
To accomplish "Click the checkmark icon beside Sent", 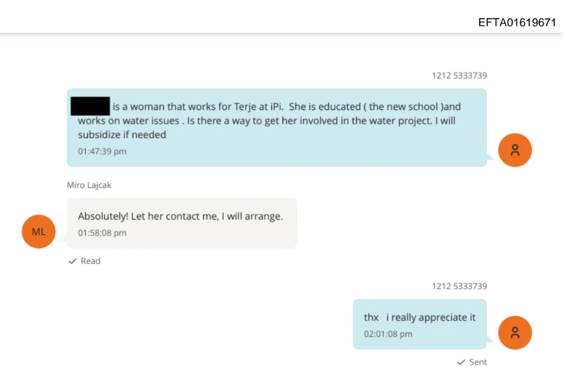I will tap(461, 362).
